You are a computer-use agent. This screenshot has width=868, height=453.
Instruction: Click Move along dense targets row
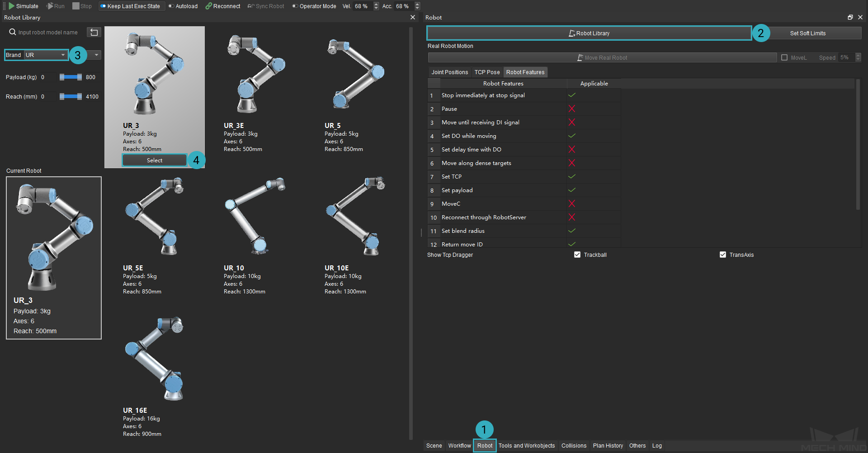pyautogui.click(x=524, y=163)
